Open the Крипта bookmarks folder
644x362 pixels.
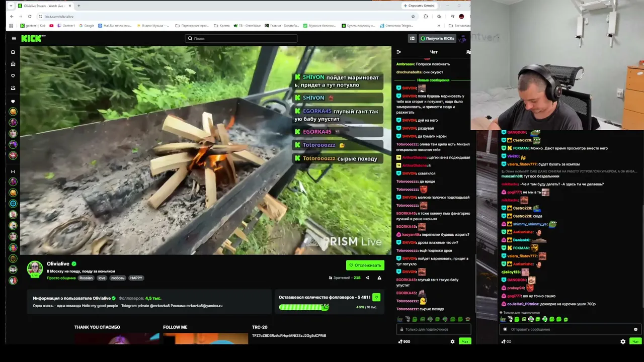(222, 26)
